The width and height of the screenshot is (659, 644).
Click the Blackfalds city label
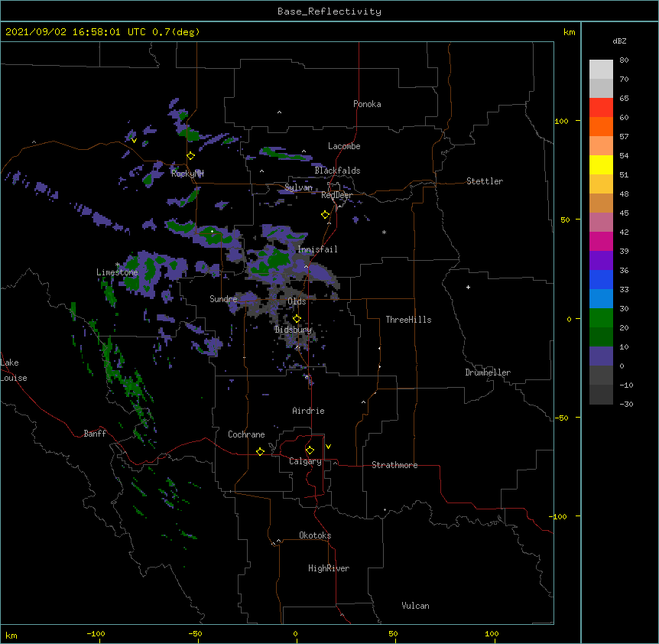point(337,171)
